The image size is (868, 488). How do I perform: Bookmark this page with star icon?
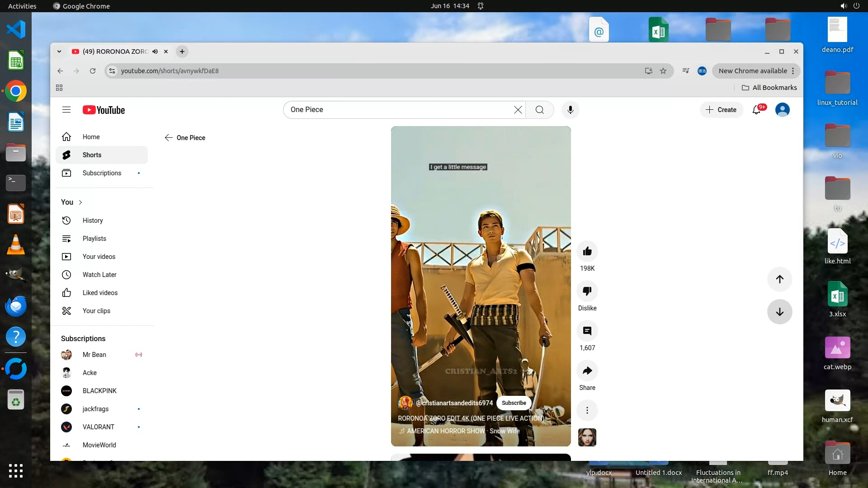click(x=663, y=71)
